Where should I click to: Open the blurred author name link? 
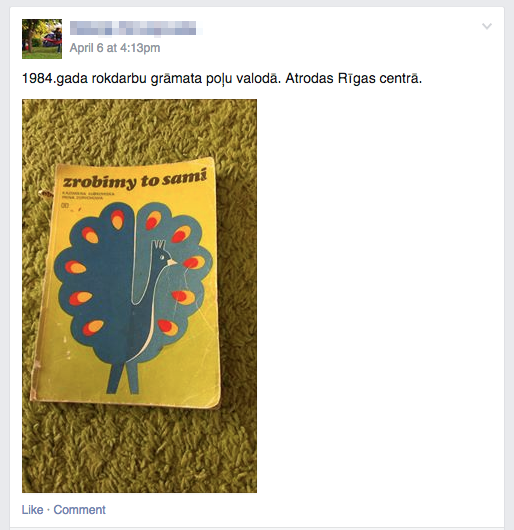tap(133, 28)
